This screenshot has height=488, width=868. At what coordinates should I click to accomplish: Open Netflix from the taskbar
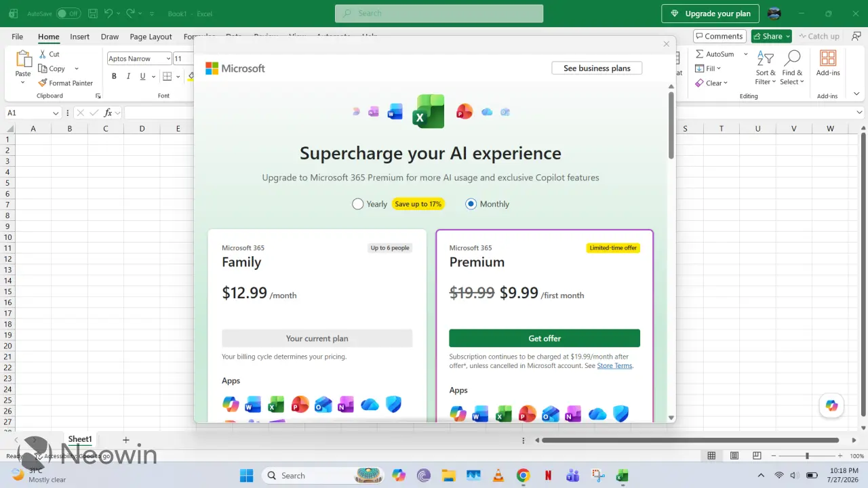pos(548,475)
